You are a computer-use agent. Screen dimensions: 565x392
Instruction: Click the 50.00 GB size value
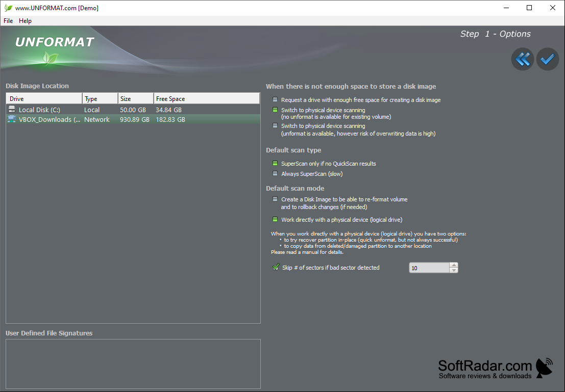point(133,110)
